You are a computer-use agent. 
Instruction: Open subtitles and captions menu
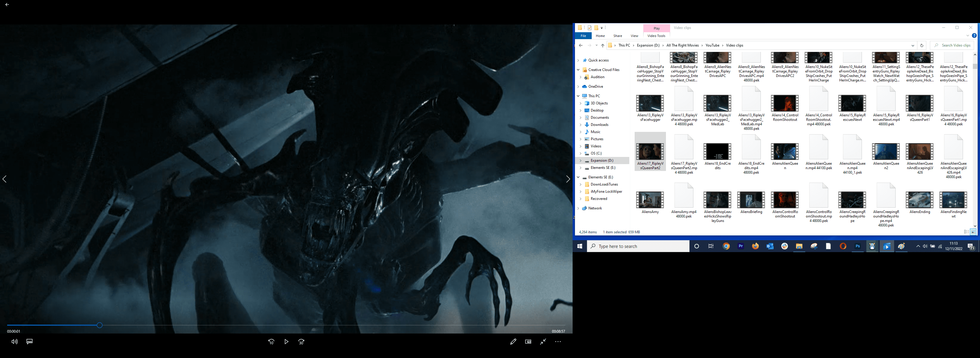point(30,342)
